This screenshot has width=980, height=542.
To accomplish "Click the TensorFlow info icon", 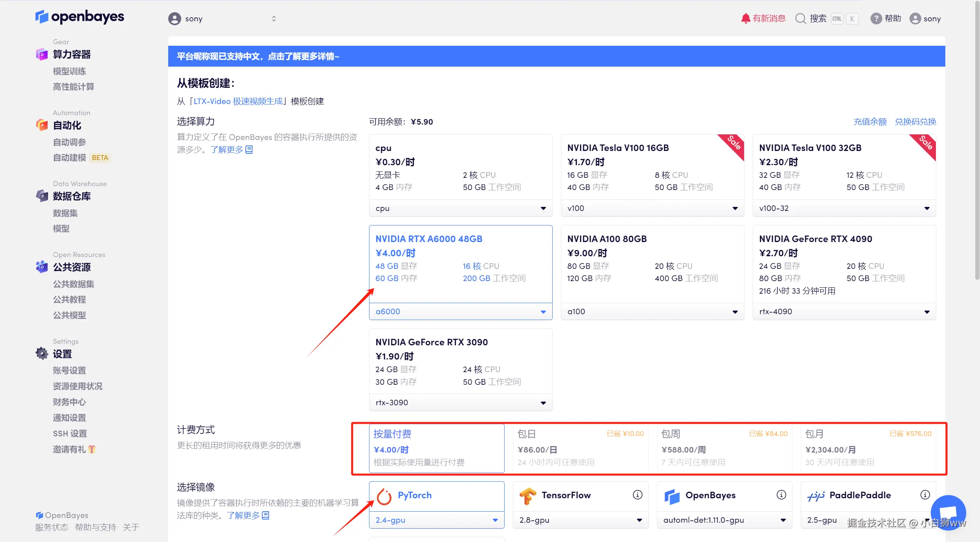I will point(637,495).
